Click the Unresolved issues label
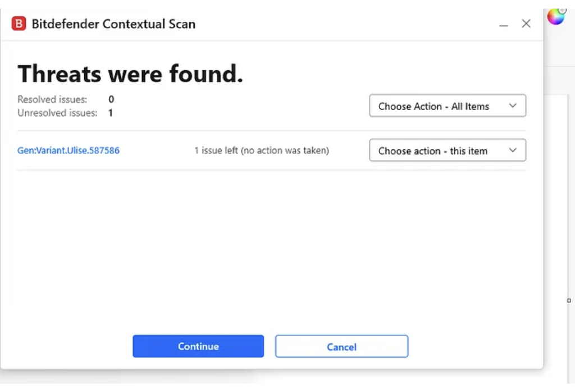Screen dimensions: 575x392 [x=57, y=113]
